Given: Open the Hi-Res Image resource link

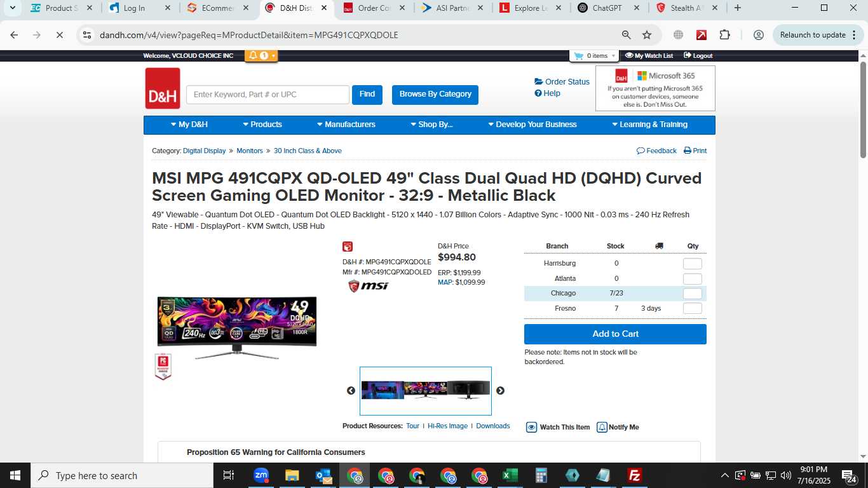Looking at the screenshot, I should [x=447, y=426].
